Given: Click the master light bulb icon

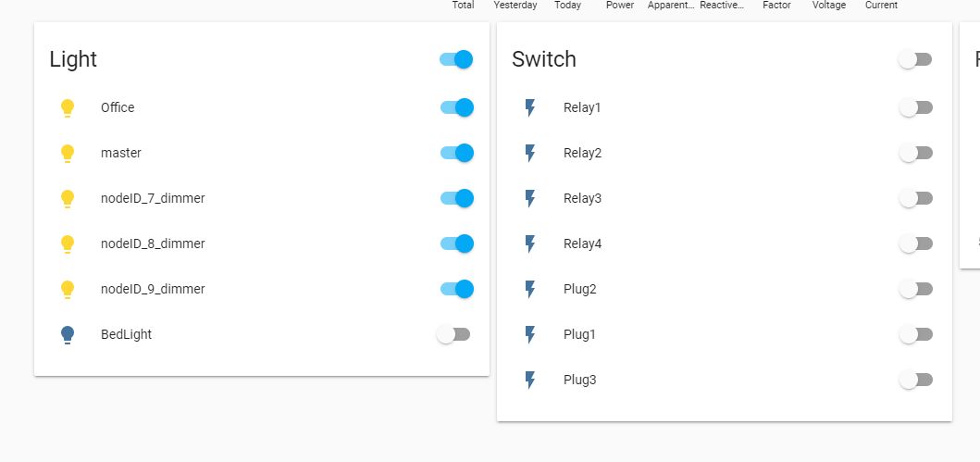Looking at the screenshot, I should pos(67,154).
